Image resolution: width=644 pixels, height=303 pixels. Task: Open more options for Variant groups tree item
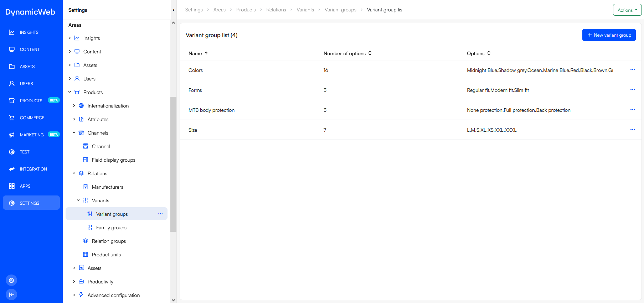tap(160, 214)
